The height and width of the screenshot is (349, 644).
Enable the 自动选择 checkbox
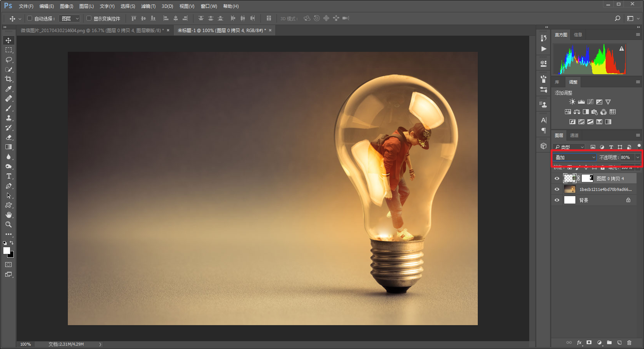(30, 18)
